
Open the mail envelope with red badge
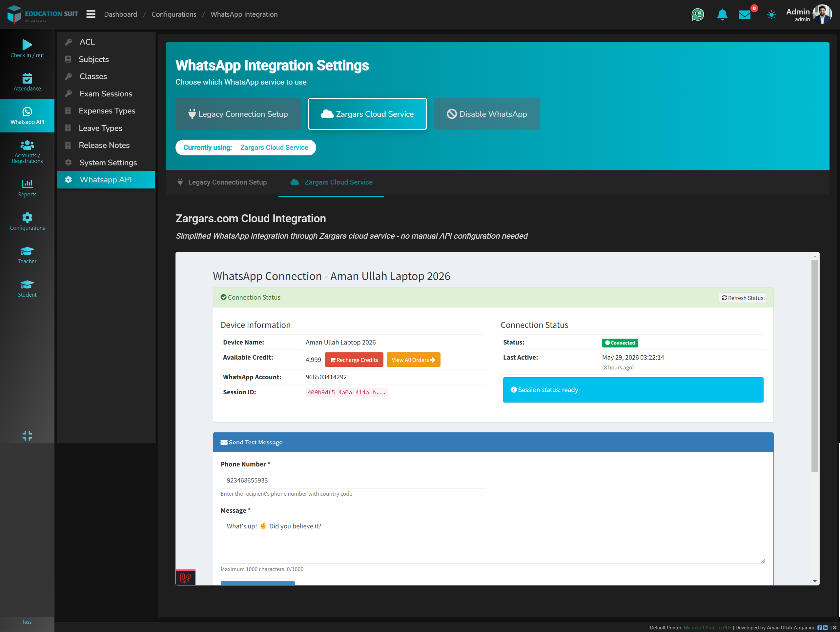745,14
